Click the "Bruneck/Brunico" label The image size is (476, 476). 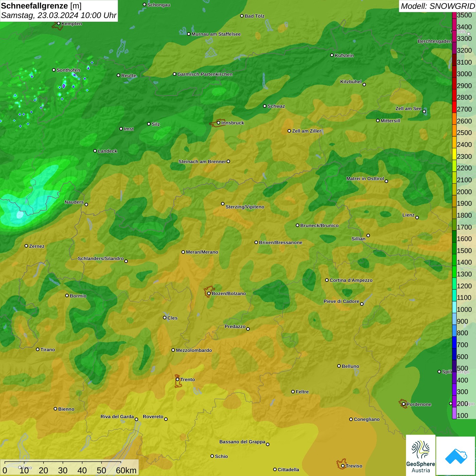point(319,225)
